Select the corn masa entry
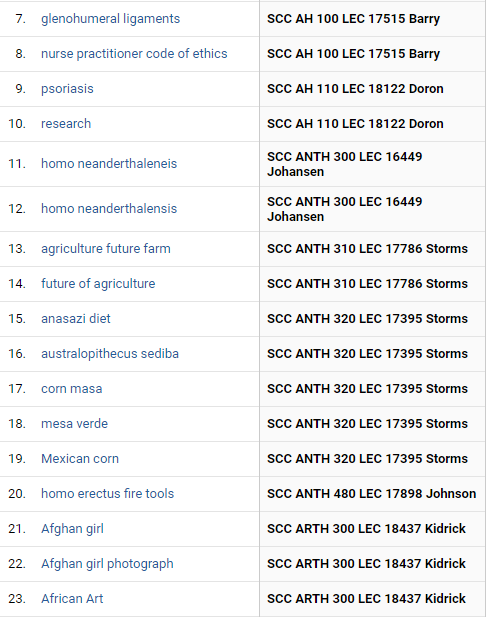The height and width of the screenshot is (617, 486). (72, 389)
